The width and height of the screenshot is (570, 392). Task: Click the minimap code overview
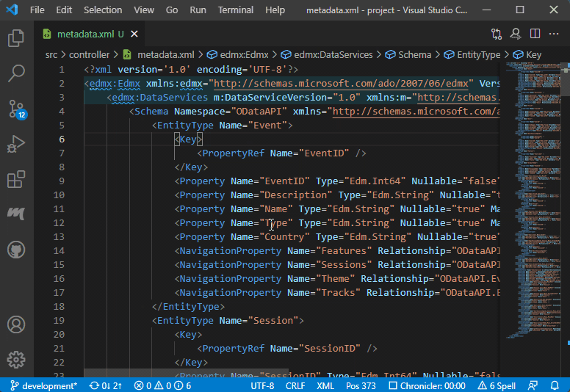click(533, 200)
